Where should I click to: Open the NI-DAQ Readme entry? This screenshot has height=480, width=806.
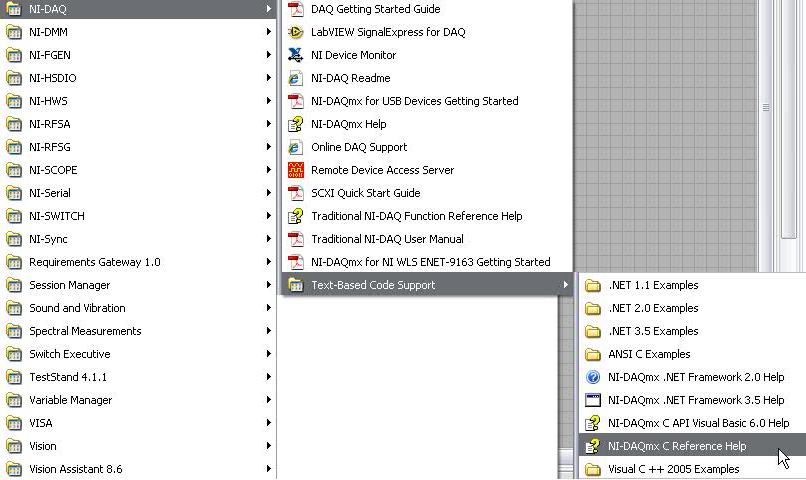(x=427, y=78)
